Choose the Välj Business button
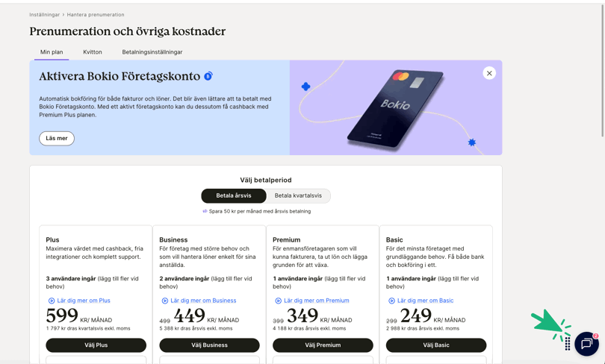The width and height of the screenshot is (605, 364). coord(209,345)
